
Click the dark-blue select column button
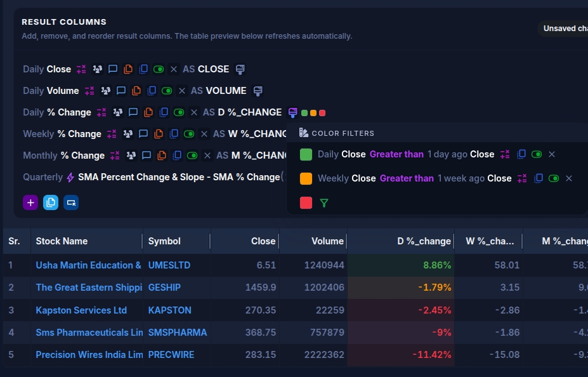pyautogui.click(x=71, y=203)
